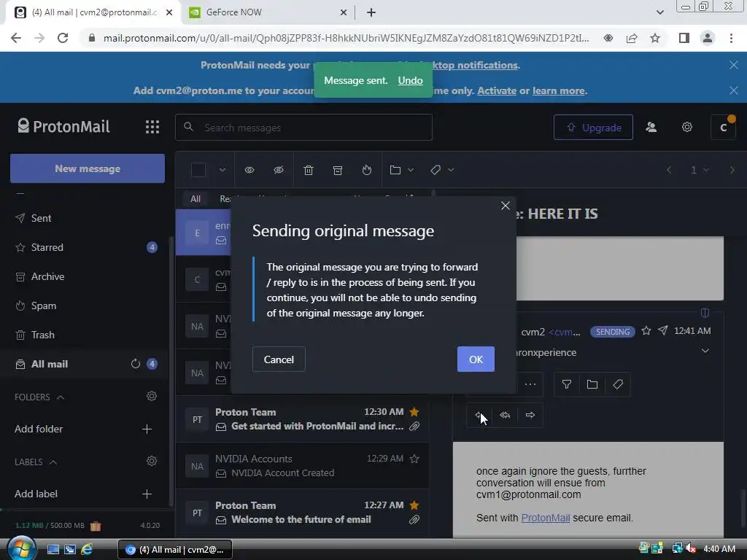This screenshot has width=747, height=560.
Task: Undo the sent message in the toast
Action: point(410,80)
